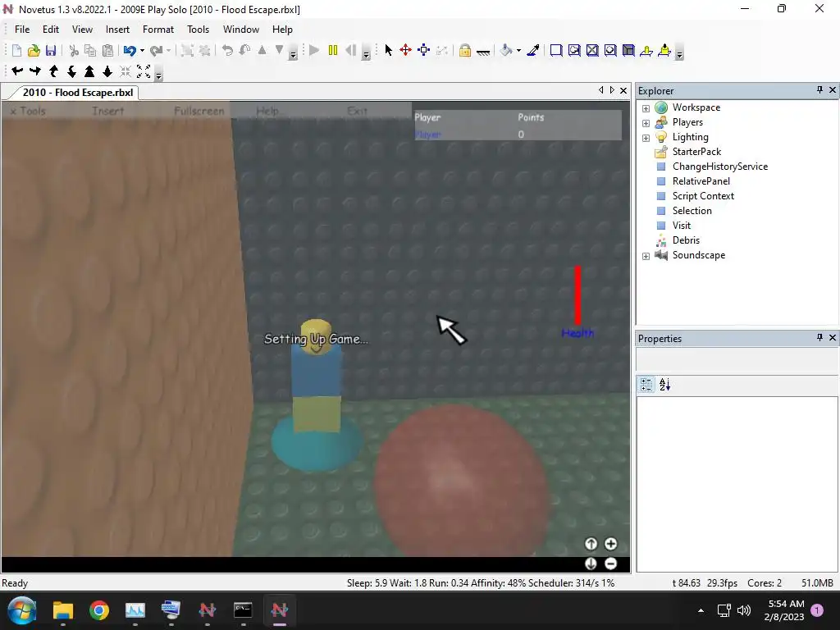840x630 pixels.
Task: Click the in-game Tools button
Action: click(28, 111)
